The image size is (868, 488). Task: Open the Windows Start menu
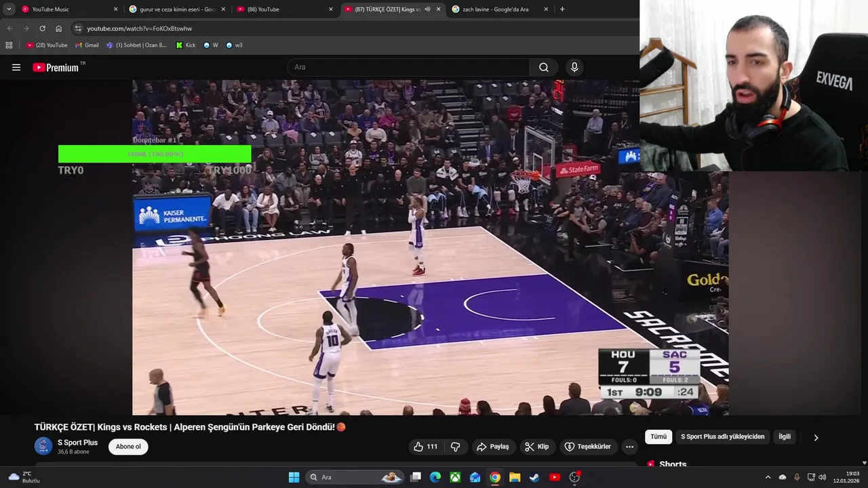click(x=294, y=477)
